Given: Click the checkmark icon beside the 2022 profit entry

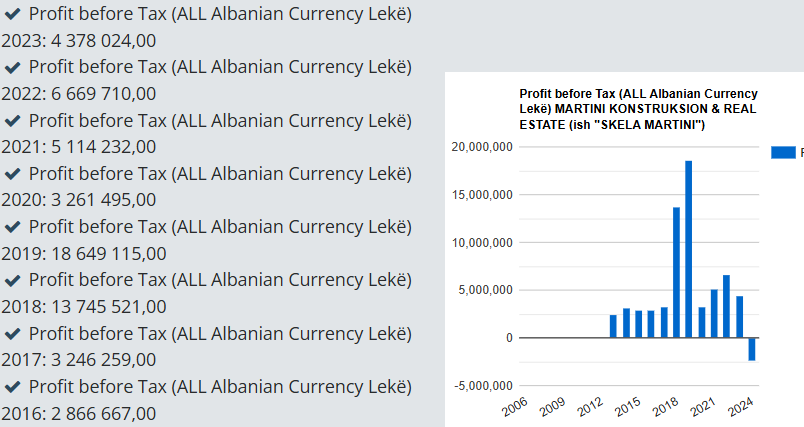Looking at the screenshot, I should pyautogui.click(x=14, y=68).
